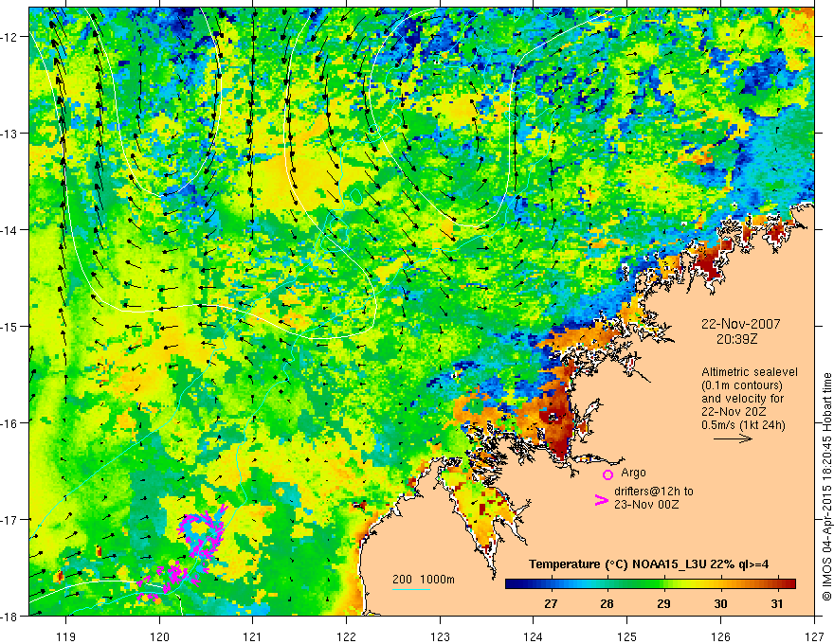Viewport: 834px width, 644px height.
Task: Click the 28 label on the color bar
Action: [607, 603]
